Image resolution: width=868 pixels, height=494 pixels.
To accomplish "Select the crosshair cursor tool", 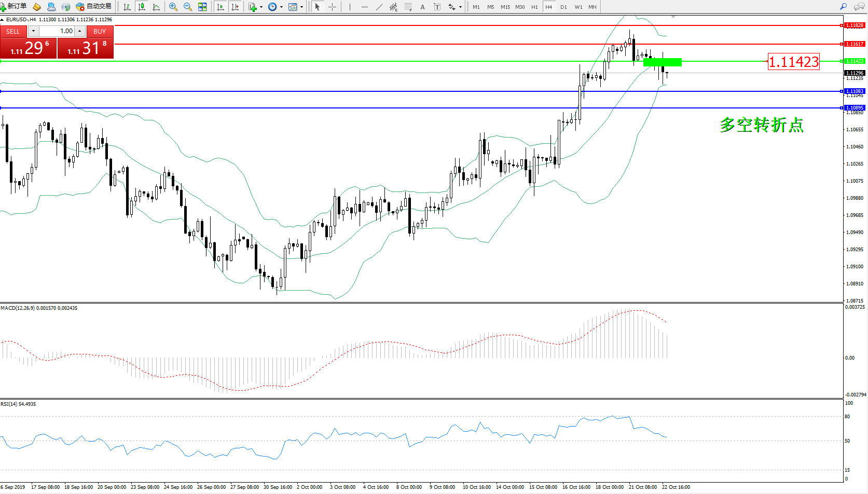I will (x=332, y=7).
